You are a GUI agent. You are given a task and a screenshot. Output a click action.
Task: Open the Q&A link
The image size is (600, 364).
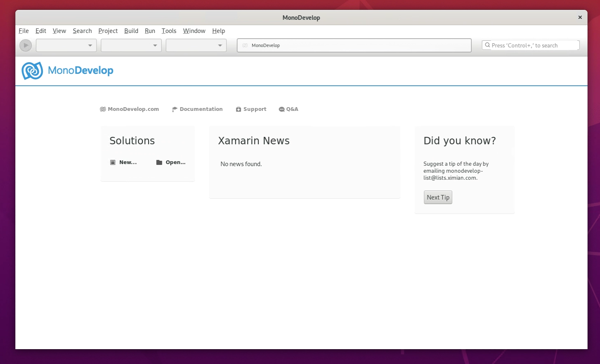pos(292,109)
